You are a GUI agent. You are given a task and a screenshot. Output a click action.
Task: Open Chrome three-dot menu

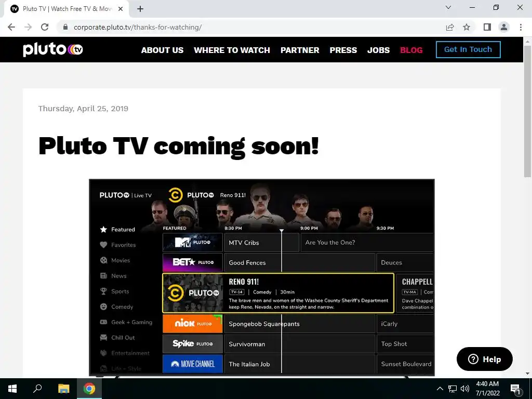pos(521,27)
